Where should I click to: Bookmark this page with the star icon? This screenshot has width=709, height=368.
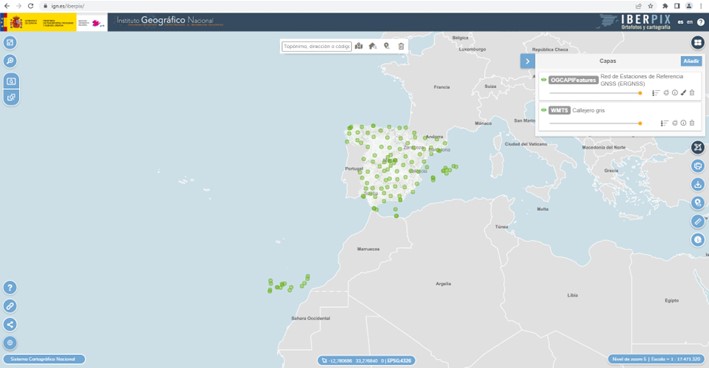tap(650, 6)
